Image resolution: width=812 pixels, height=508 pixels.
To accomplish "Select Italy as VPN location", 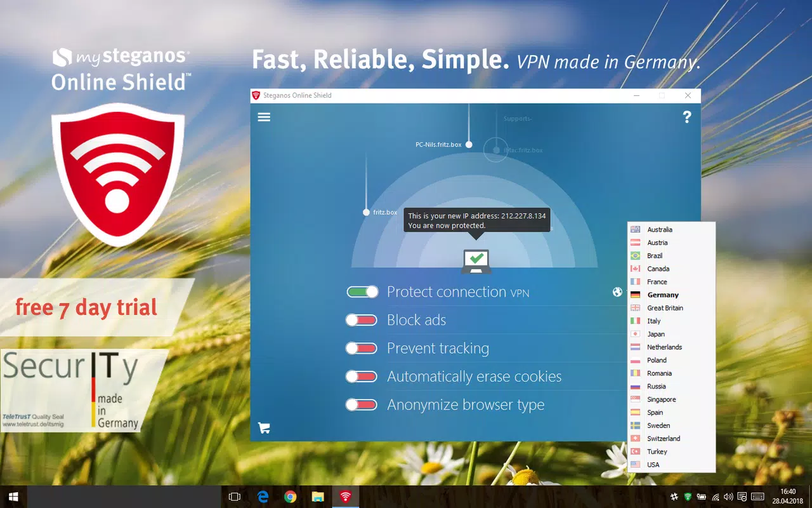I will click(x=671, y=321).
